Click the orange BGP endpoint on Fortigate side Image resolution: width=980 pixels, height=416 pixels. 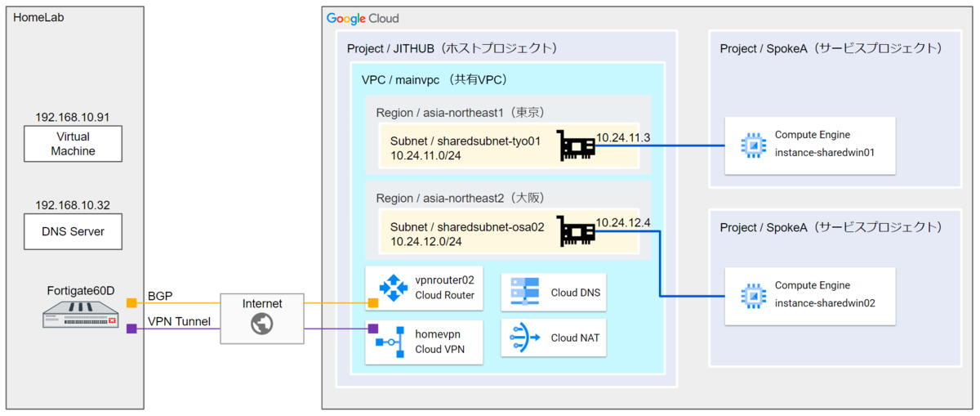point(131,303)
